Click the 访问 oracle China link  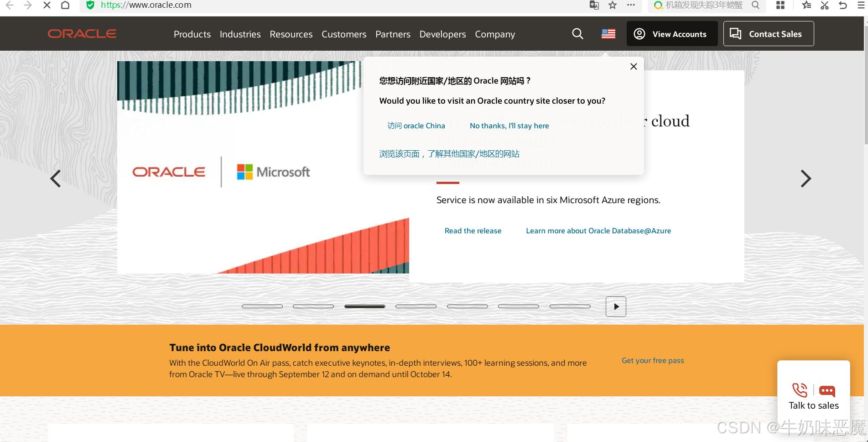[x=416, y=126]
